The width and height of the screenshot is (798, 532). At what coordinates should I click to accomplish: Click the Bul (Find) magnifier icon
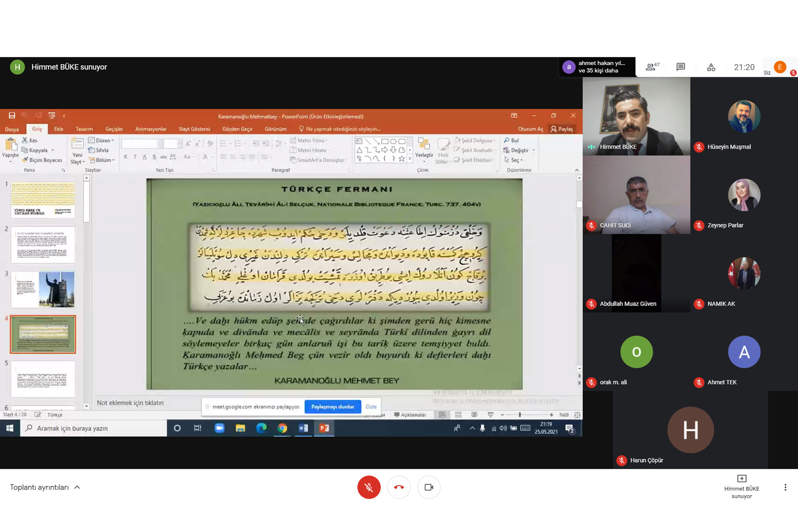(507, 140)
